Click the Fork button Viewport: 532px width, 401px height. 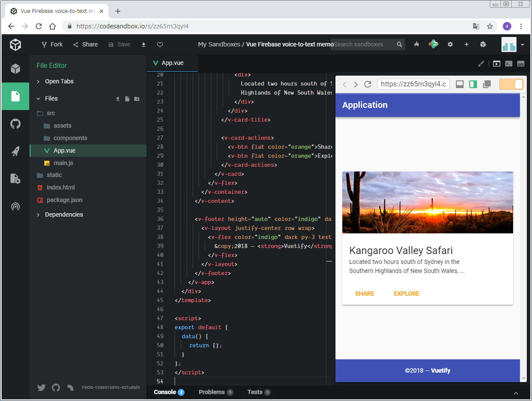click(x=52, y=45)
